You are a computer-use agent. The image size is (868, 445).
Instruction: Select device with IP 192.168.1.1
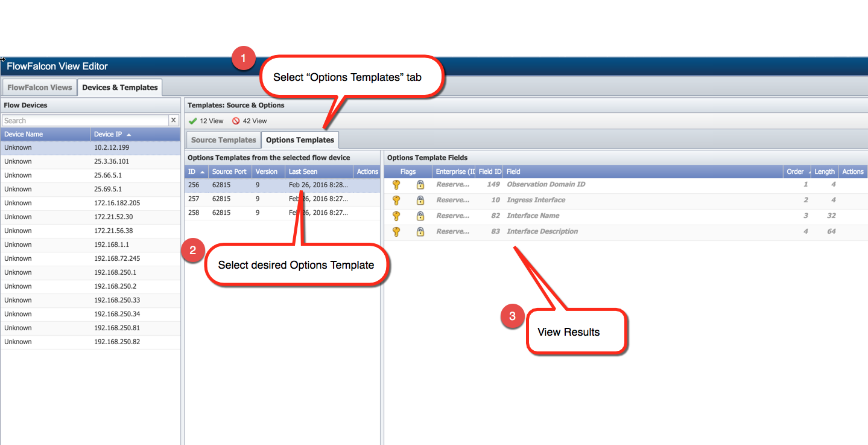coord(90,245)
